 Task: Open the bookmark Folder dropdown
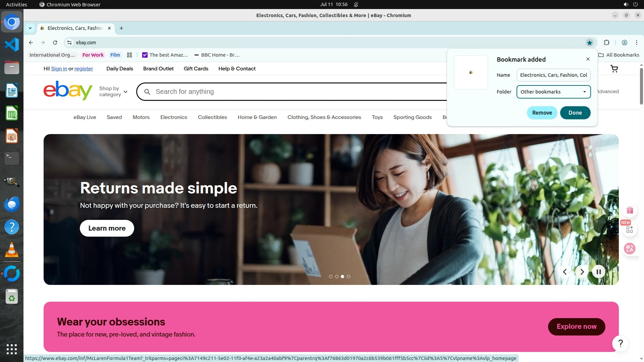pyautogui.click(x=553, y=92)
